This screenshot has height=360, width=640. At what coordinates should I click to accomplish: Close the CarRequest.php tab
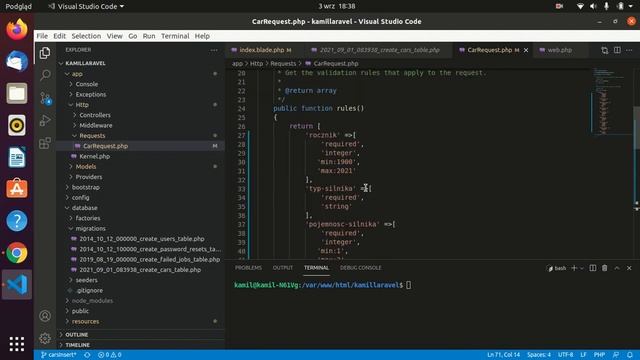coord(526,50)
